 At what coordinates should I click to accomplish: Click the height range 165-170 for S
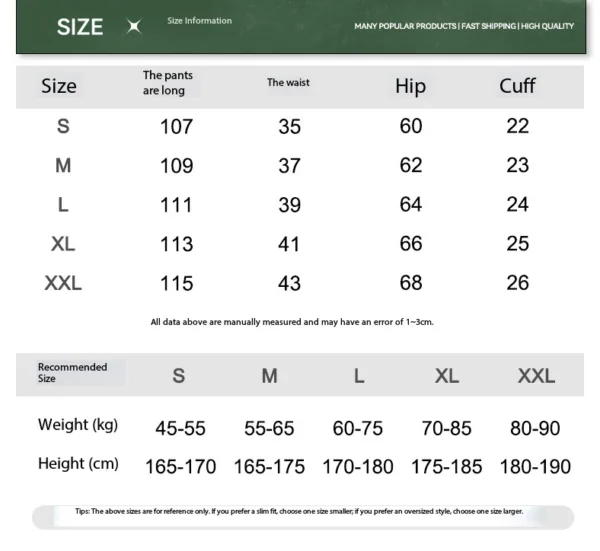pyautogui.click(x=180, y=466)
